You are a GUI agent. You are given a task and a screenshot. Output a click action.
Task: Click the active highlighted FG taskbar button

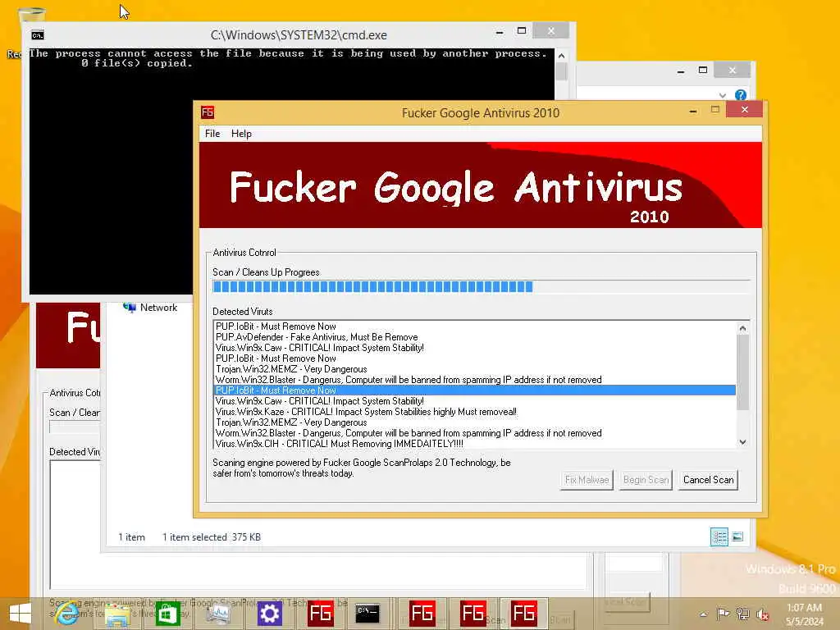(x=523, y=614)
